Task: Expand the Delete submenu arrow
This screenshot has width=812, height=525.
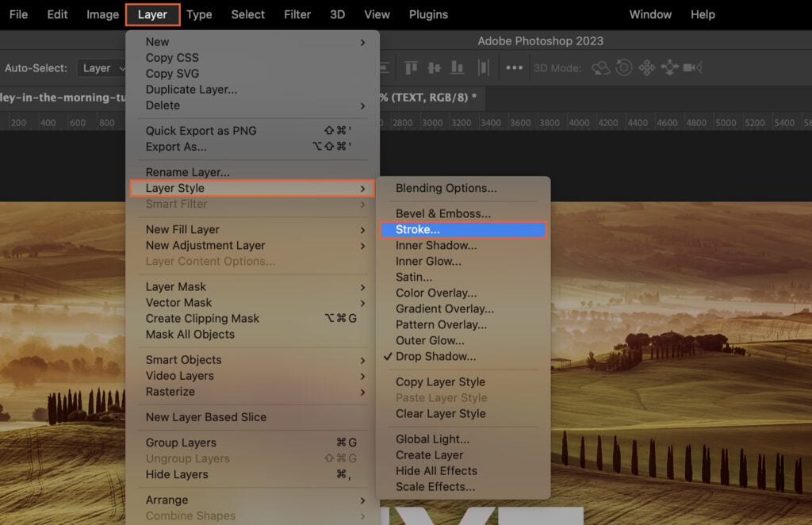Action: pos(363,105)
